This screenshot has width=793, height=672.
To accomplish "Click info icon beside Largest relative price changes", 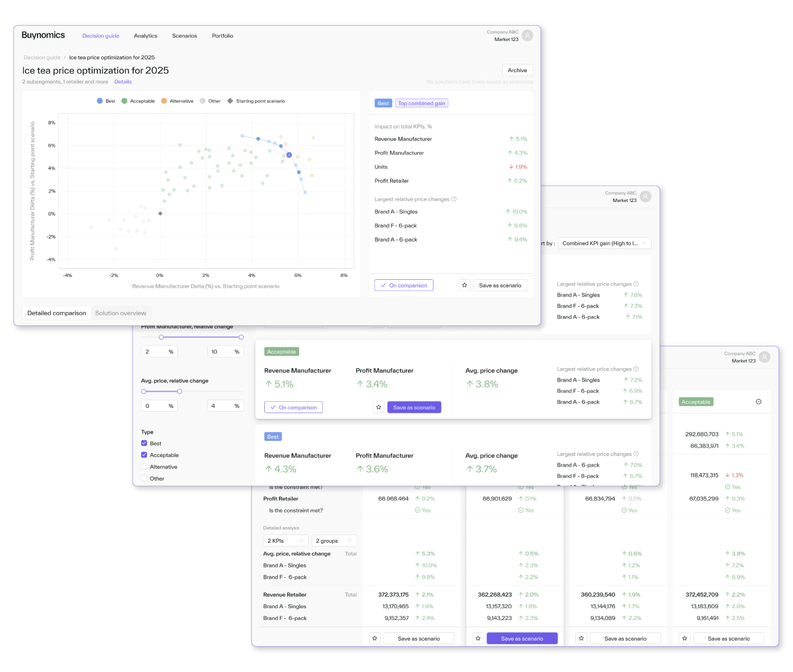I will [454, 199].
